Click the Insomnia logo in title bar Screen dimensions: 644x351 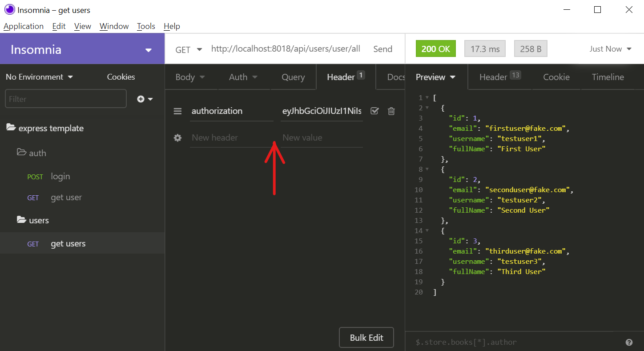pos(9,10)
